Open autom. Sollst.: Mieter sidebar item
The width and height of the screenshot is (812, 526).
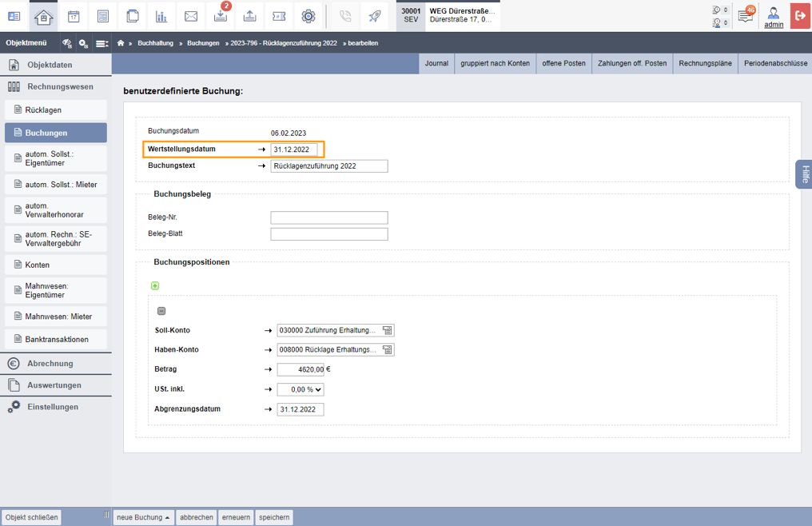[x=56, y=185]
